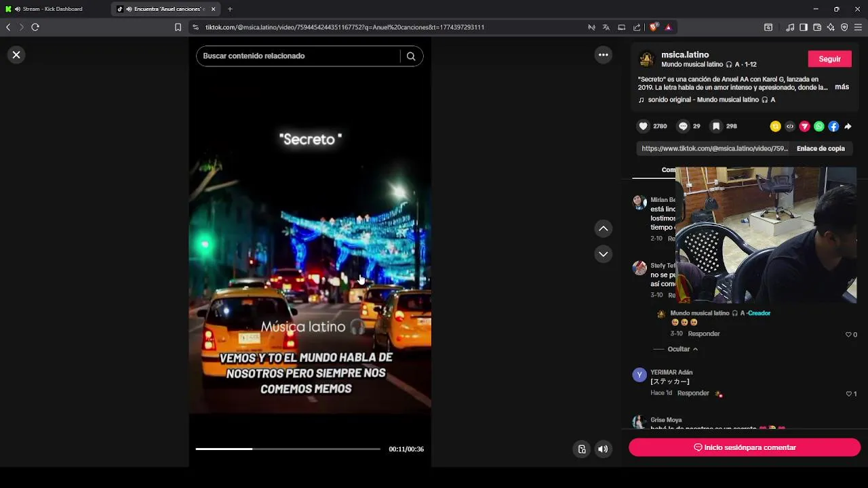868x488 pixels.
Task: Click the 'Grise Moya' commenter name
Action: [x=666, y=420]
